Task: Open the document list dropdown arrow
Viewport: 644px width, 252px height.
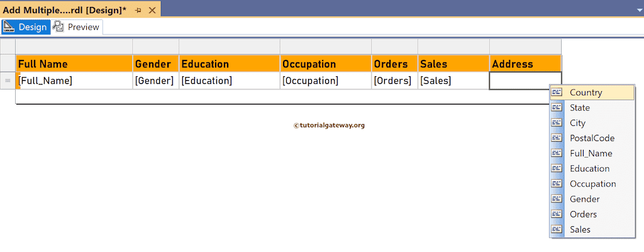Action: (639, 9)
